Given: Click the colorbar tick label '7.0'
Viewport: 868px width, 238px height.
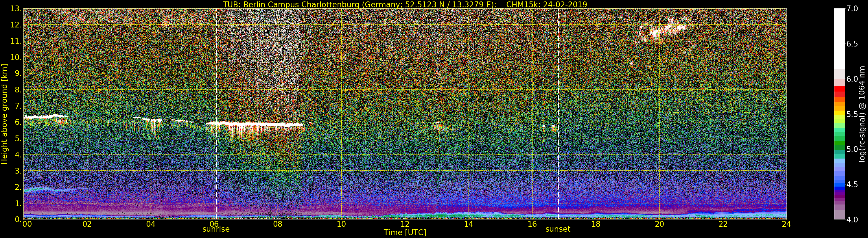Looking at the screenshot, I should coord(852,9).
